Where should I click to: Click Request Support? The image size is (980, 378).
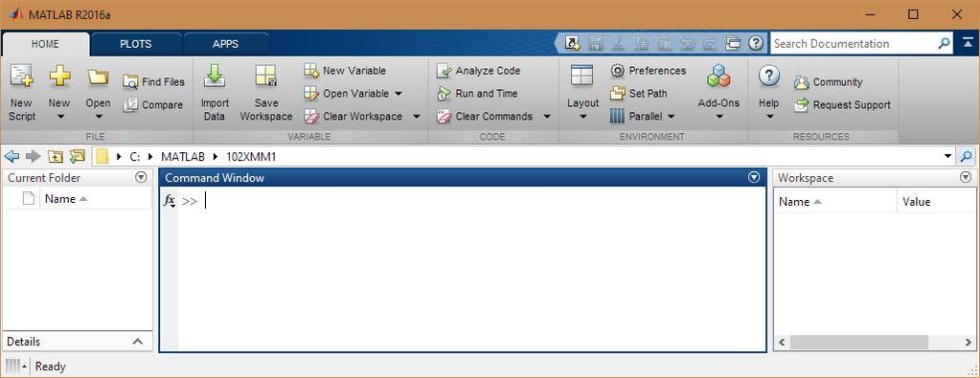[x=842, y=105]
